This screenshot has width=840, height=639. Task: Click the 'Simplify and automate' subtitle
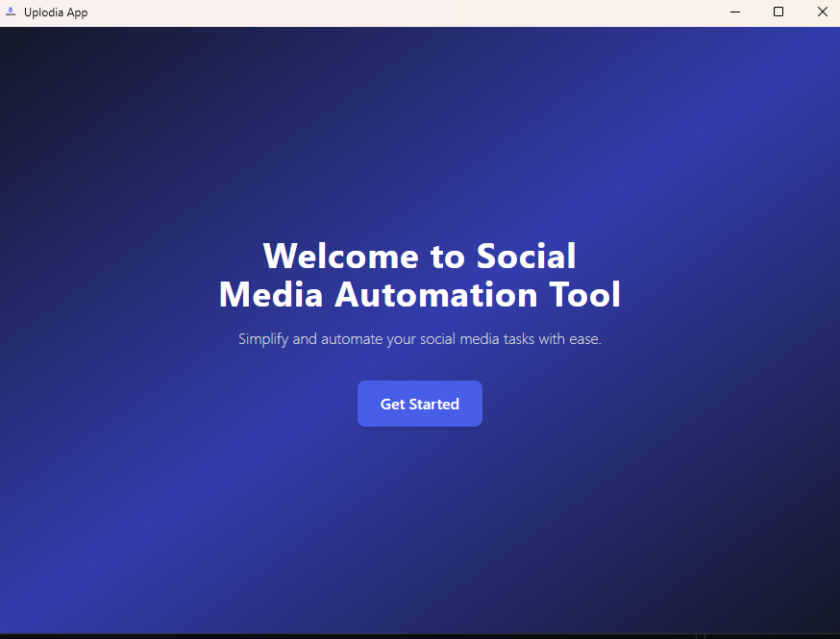[419, 338]
